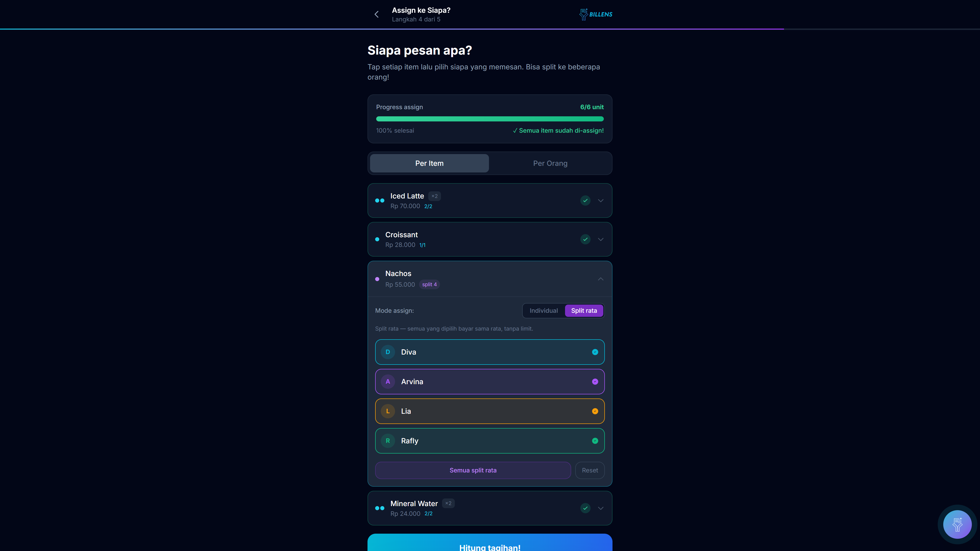
Task: Click the green checkmark on Croissant
Action: click(x=585, y=239)
